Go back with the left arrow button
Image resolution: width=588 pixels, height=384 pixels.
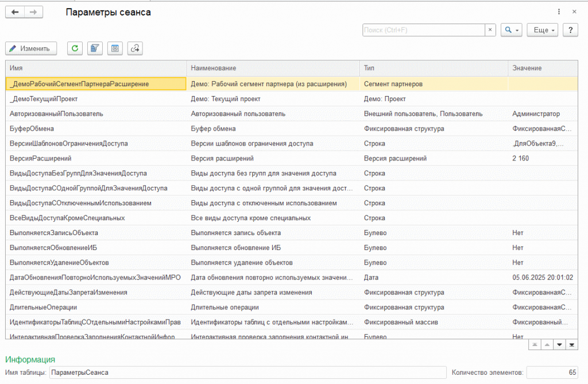click(15, 12)
